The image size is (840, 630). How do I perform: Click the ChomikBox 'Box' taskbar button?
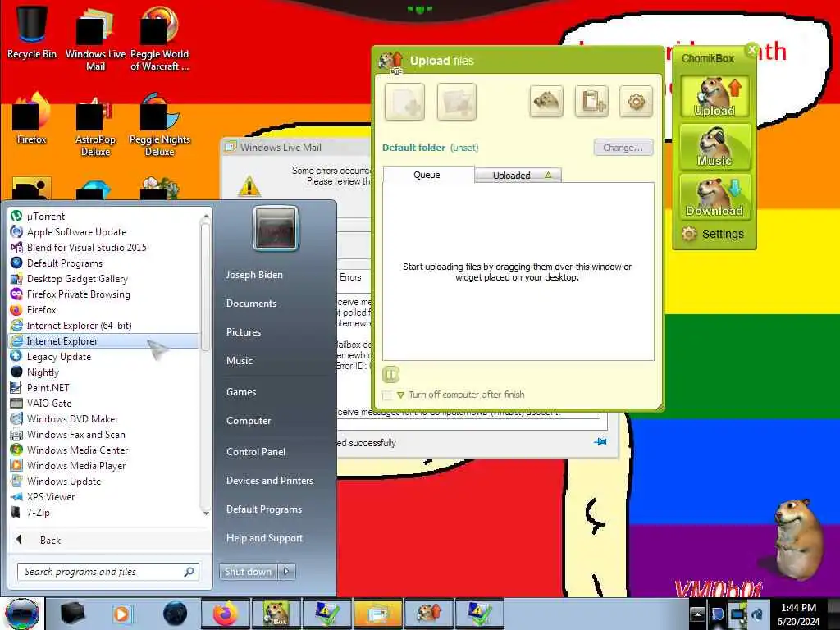tap(276, 614)
